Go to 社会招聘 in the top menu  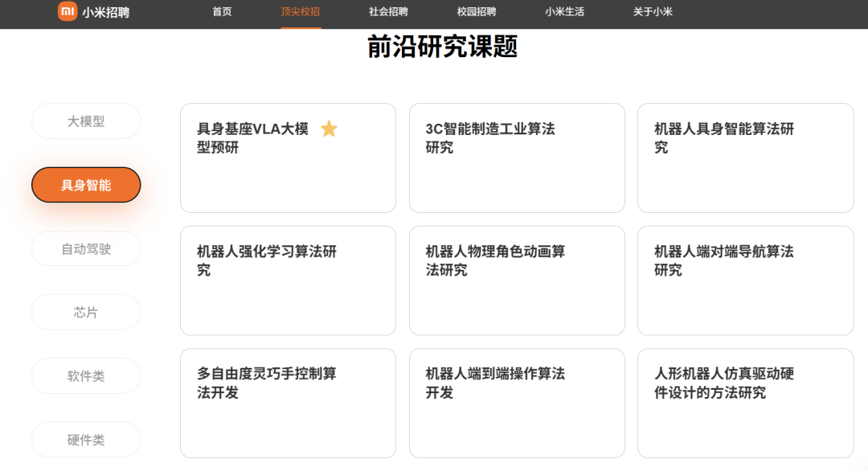coord(388,12)
